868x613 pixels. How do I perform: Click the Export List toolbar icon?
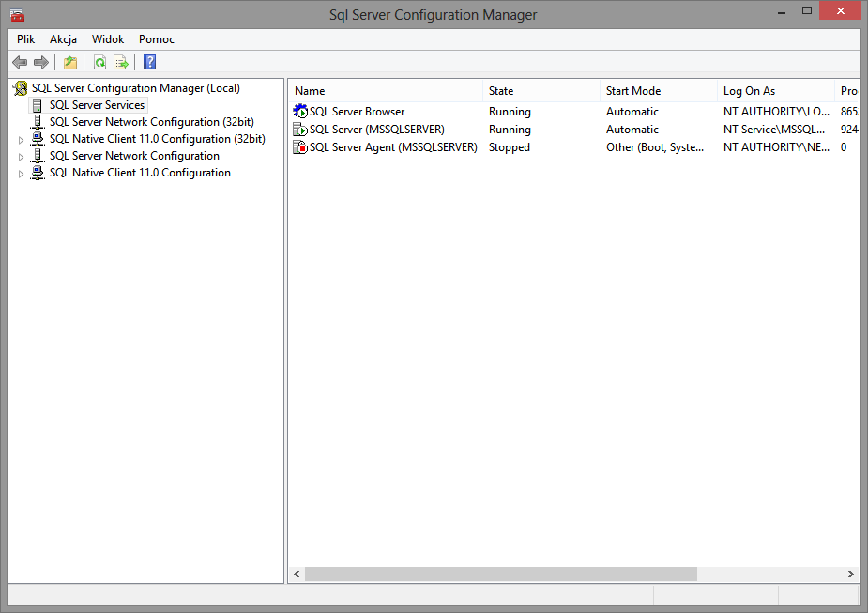pos(121,63)
